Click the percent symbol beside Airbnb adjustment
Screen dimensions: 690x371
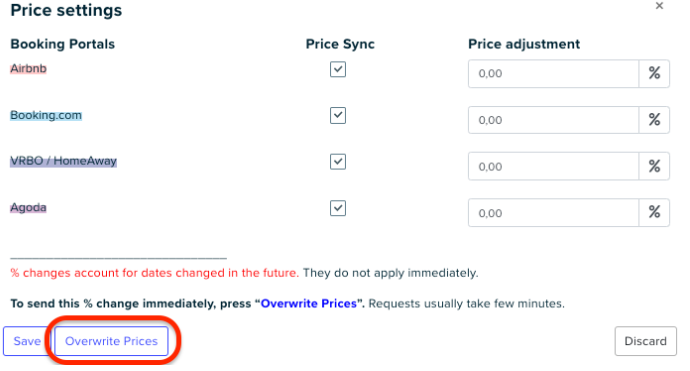point(654,73)
